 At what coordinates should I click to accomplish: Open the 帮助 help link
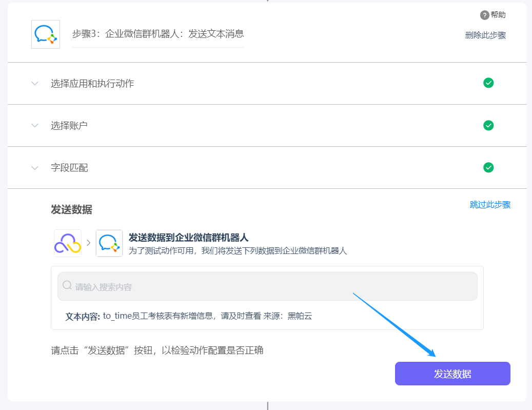(498, 15)
